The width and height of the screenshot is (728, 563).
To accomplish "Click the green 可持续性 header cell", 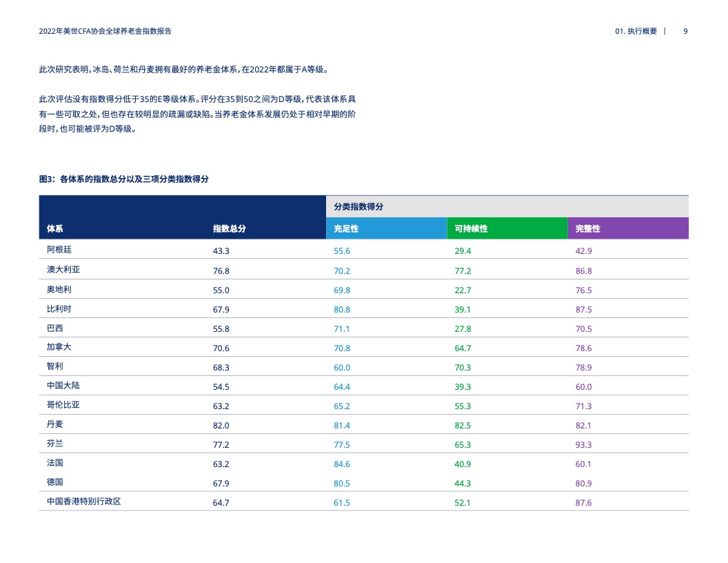I will point(507,228).
